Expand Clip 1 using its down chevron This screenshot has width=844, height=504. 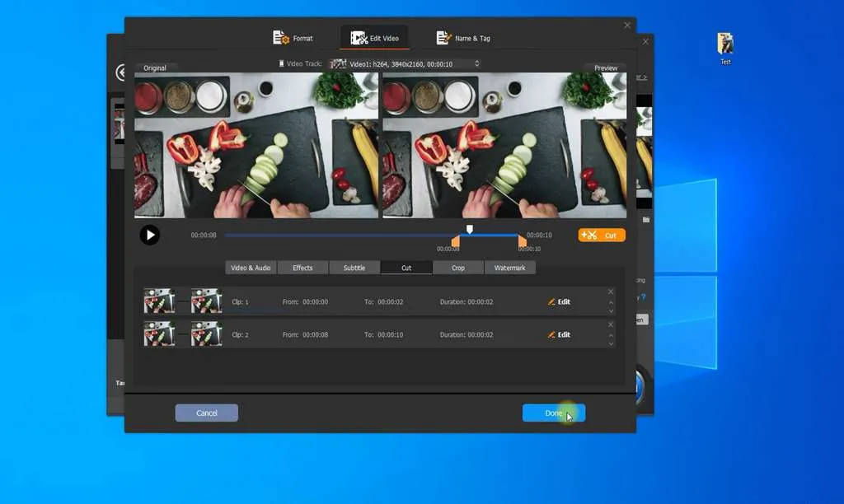pyautogui.click(x=611, y=310)
